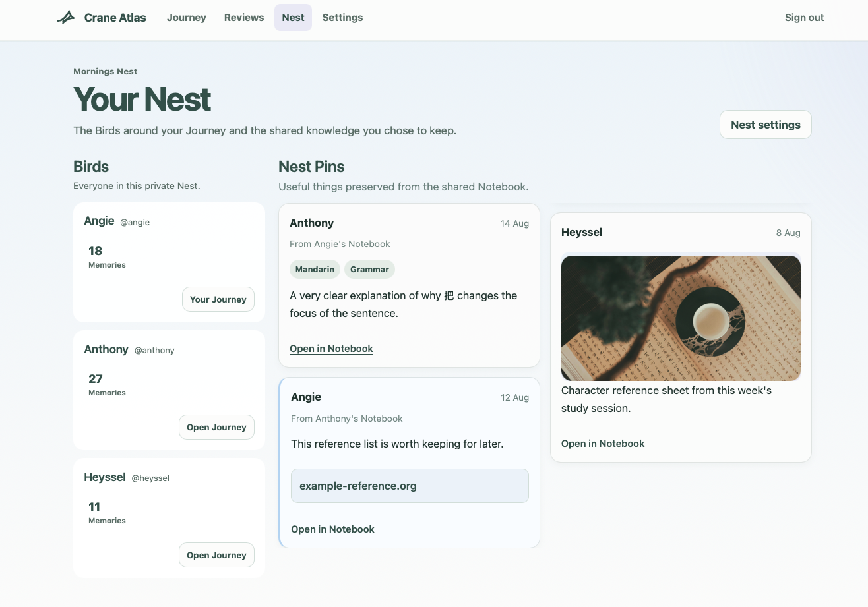Click the Mornings Nest label

tap(106, 71)
